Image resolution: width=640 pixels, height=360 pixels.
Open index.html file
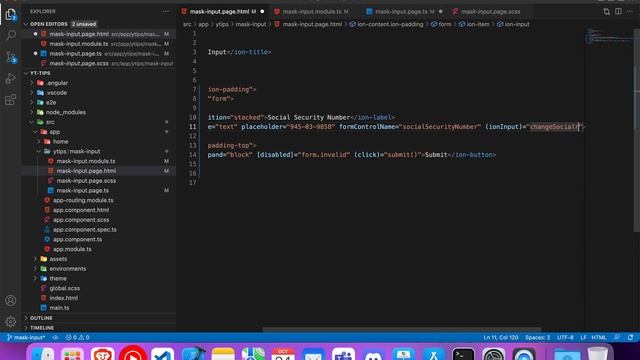(x=63, y=298)
